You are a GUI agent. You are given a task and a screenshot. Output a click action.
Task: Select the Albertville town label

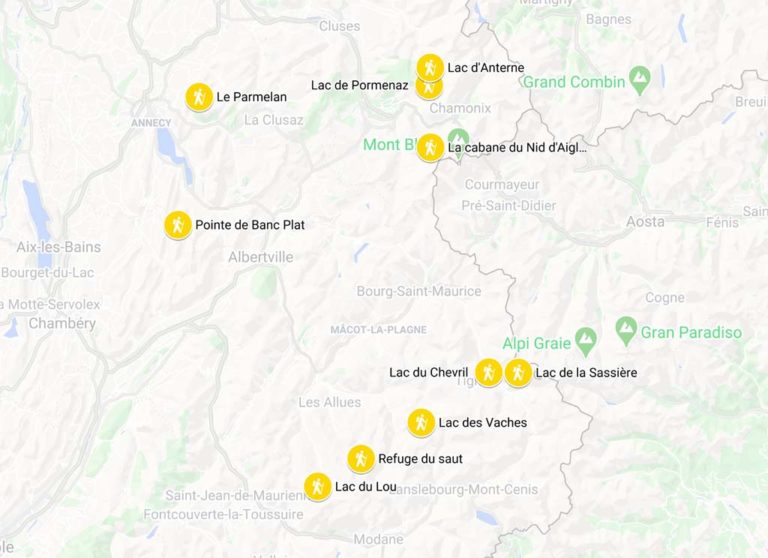pos(261,257)
